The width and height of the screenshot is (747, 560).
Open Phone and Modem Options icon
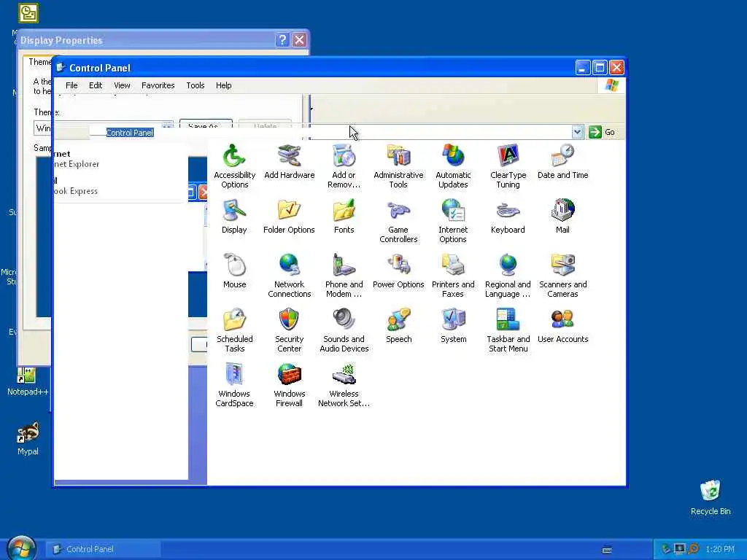point(344,265)
